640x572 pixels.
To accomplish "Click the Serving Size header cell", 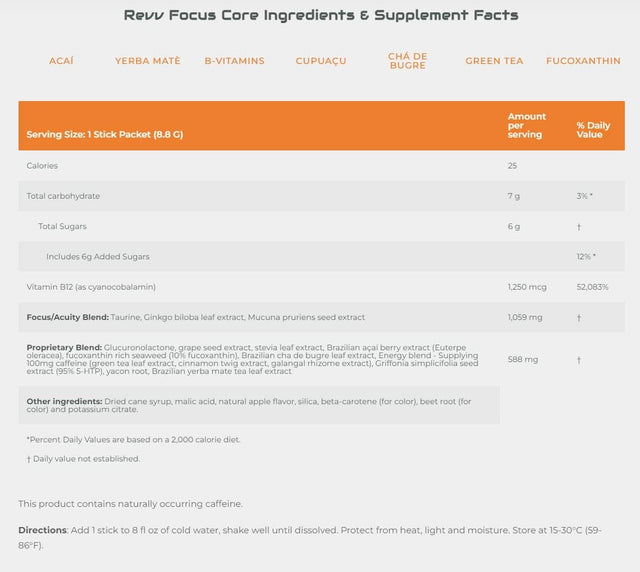I will (x=105, y=134).
